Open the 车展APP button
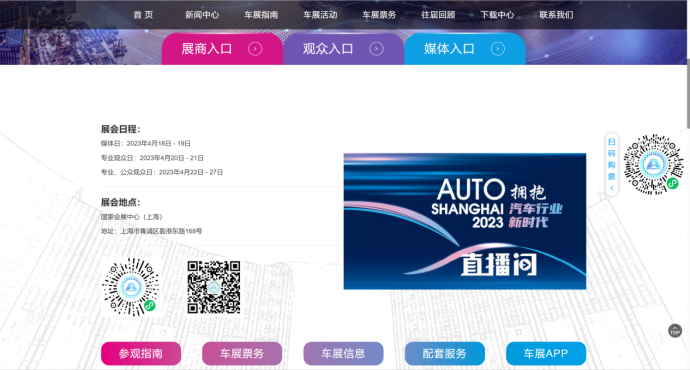This screenshot has height=370, width=690. (x=546, y=353)
